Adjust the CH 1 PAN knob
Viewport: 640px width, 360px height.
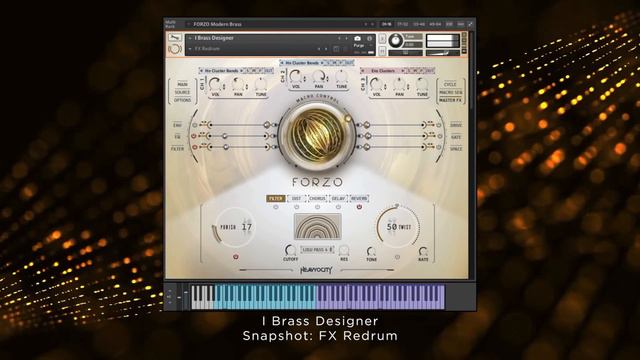pyautogui.click(x=238, y=84)
